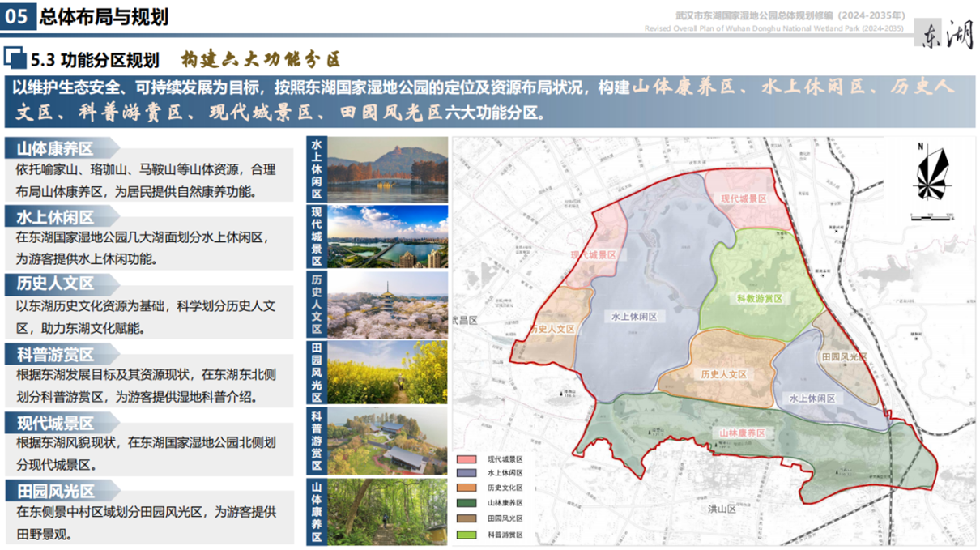Click the 洪山区 district label on the map

[x=718, y=509]
